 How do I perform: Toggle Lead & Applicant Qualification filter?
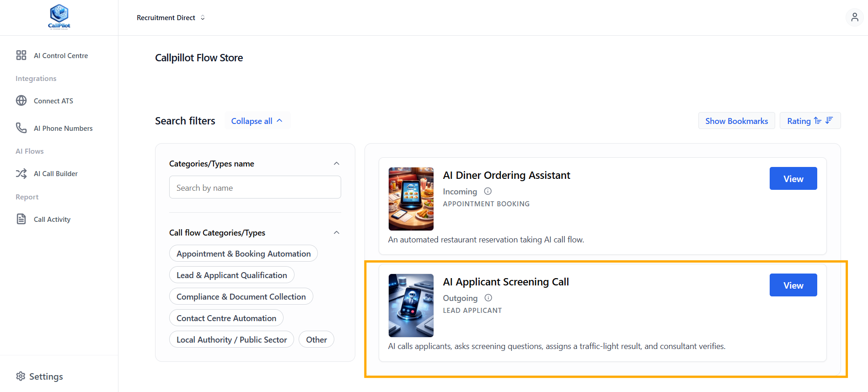pyautogui.click(x=232, y=275)
